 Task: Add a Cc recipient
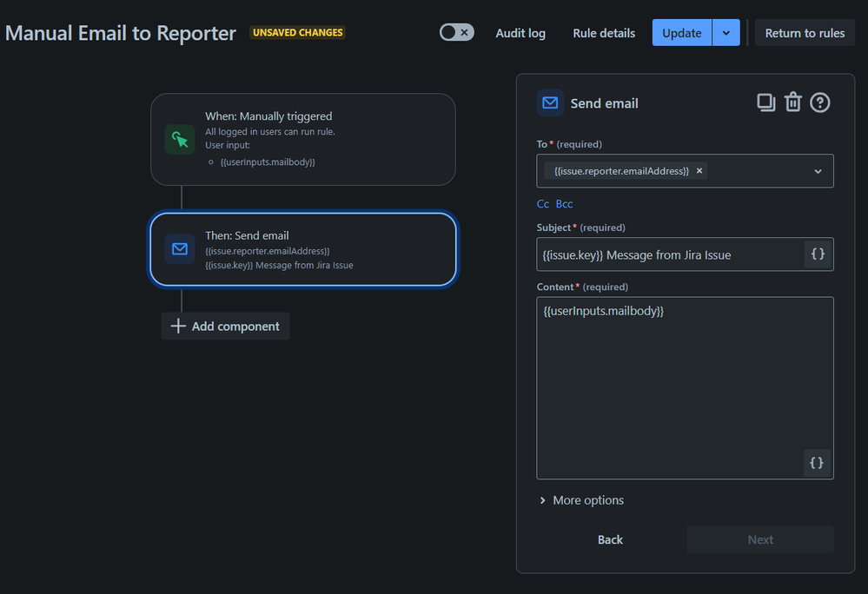[x=542, y=203]
